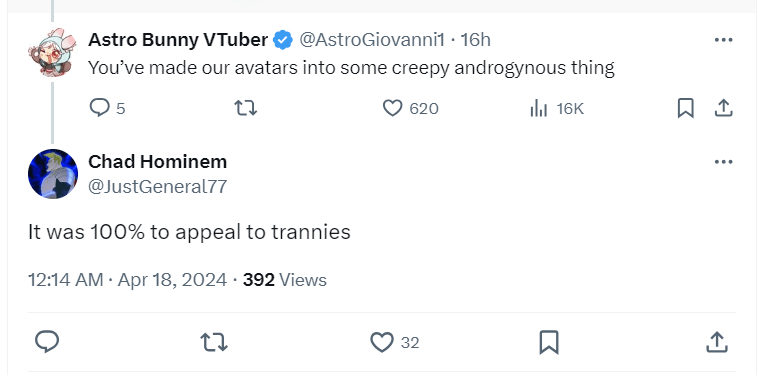Image resolution: width=759 pixels, height=375 pixels.
Task: Open the Astro Bunny VTuber display name
Action: click(178, 40)
